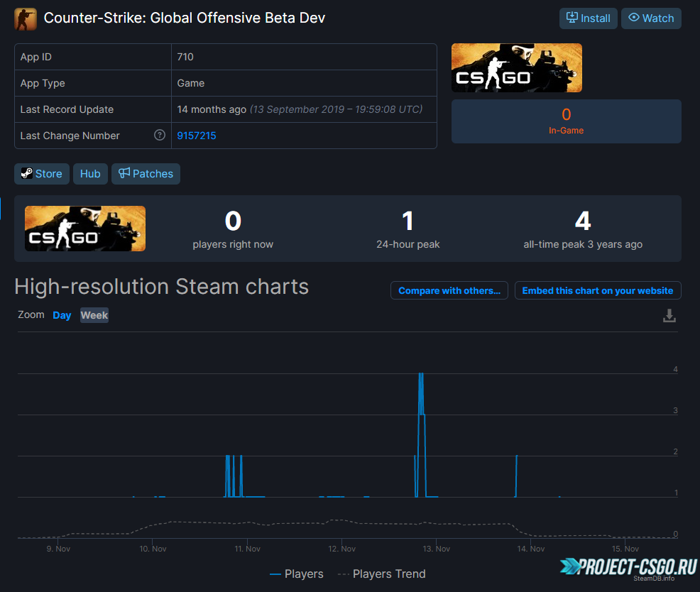Click the In-Game counter panel
Screen dimensions: 700x592
point(566,121)
